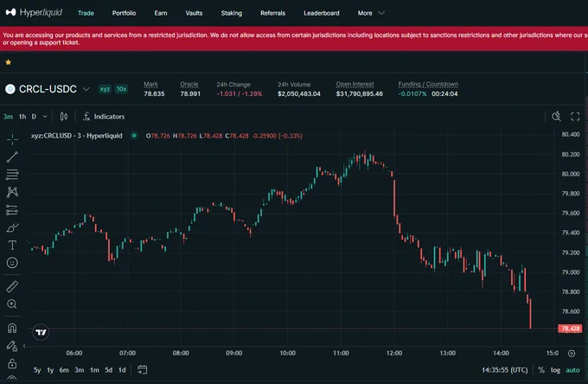Expand the timeframe dropdown chevron
588x384 pixels.
(45, 117)
